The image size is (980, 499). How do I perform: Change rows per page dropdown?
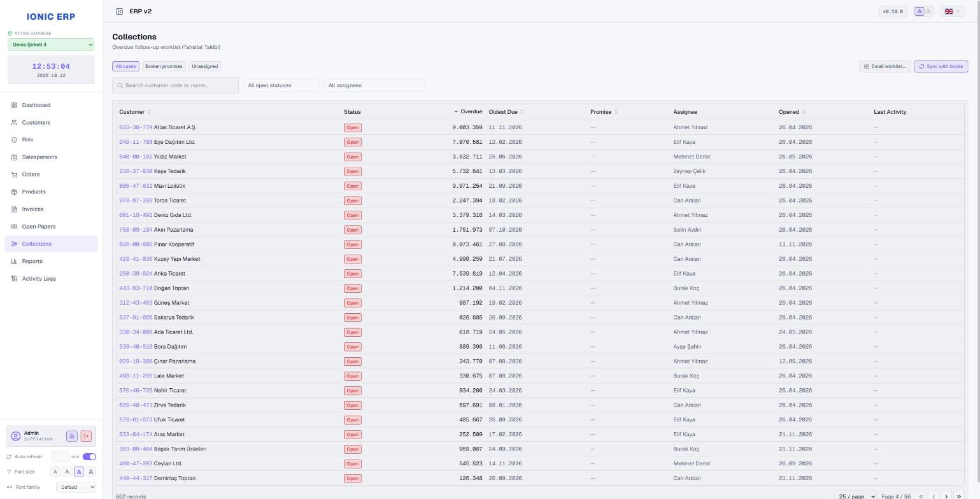[856, 496]
